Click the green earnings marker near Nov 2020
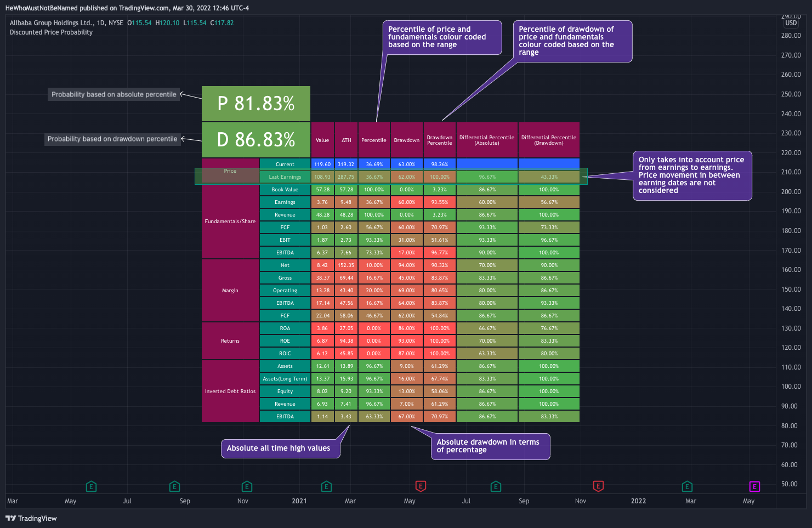This screenshot has width=812, height=528. click(x=247, y=486)
